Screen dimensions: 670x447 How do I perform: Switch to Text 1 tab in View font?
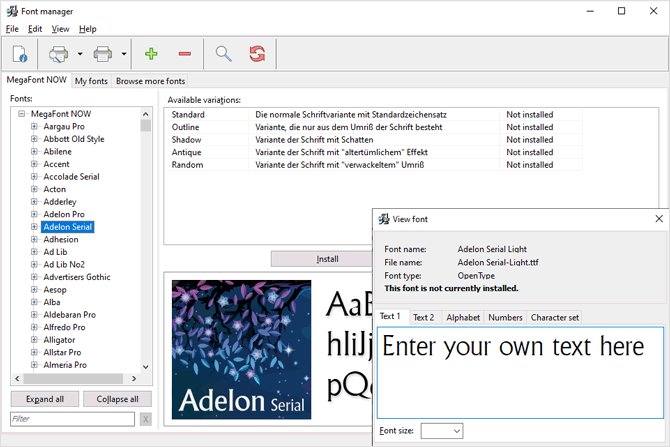tap(390, 316)
